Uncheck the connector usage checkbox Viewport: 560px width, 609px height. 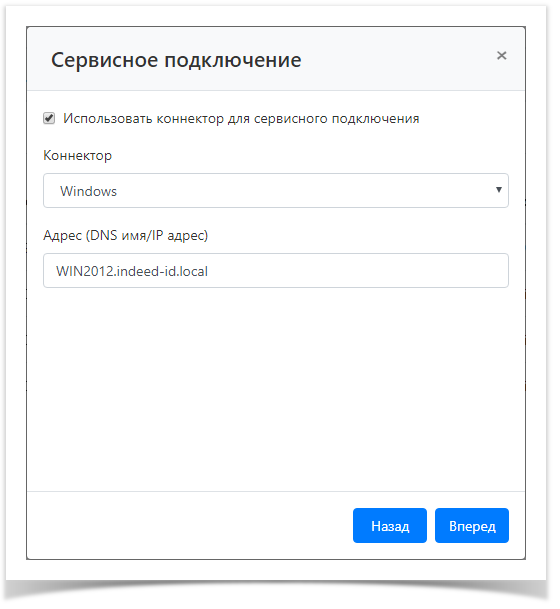click(x=49, y=118)
